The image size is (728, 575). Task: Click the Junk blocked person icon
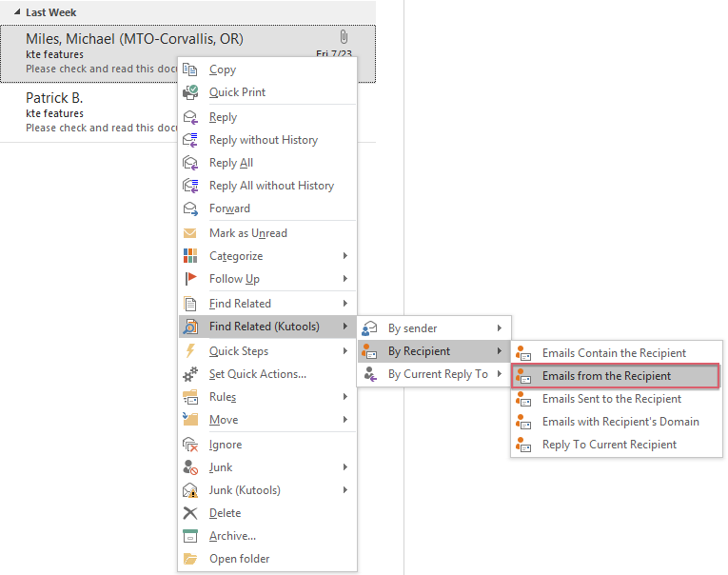[x=190, y=467]
